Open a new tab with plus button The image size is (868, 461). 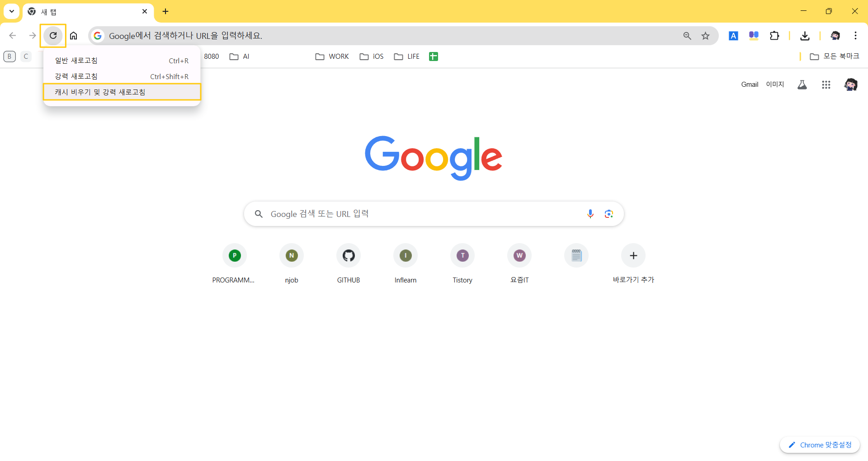click(165, 11)
